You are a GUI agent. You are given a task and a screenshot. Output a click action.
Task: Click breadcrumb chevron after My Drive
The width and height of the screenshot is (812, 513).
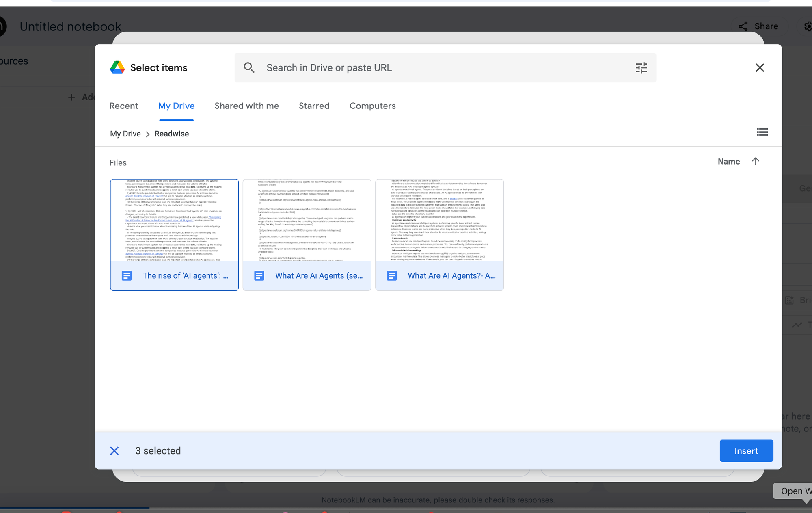coord(148,134)
